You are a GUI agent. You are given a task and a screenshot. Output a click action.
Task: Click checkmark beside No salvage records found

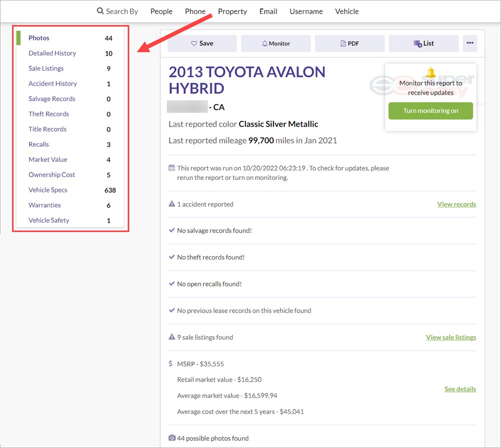[x=172, y=231]
